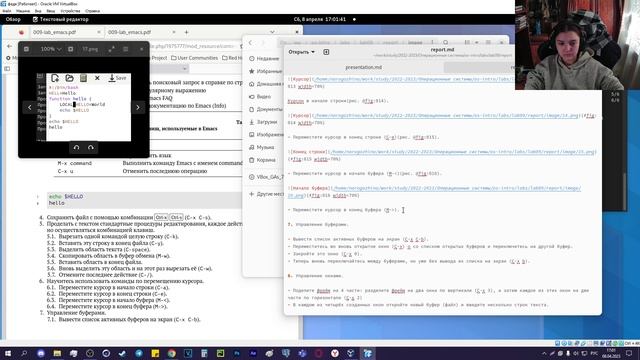Open Windows Start menu

8,353
